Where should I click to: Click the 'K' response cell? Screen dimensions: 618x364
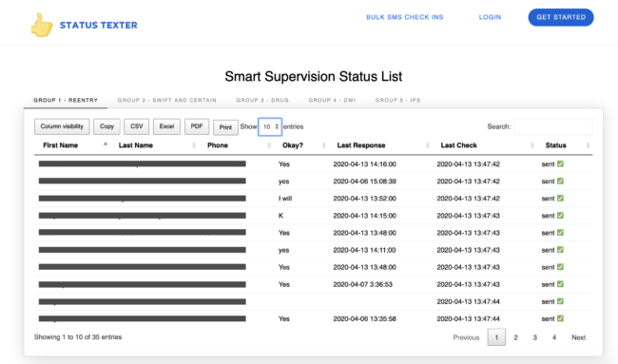point(280,216)
